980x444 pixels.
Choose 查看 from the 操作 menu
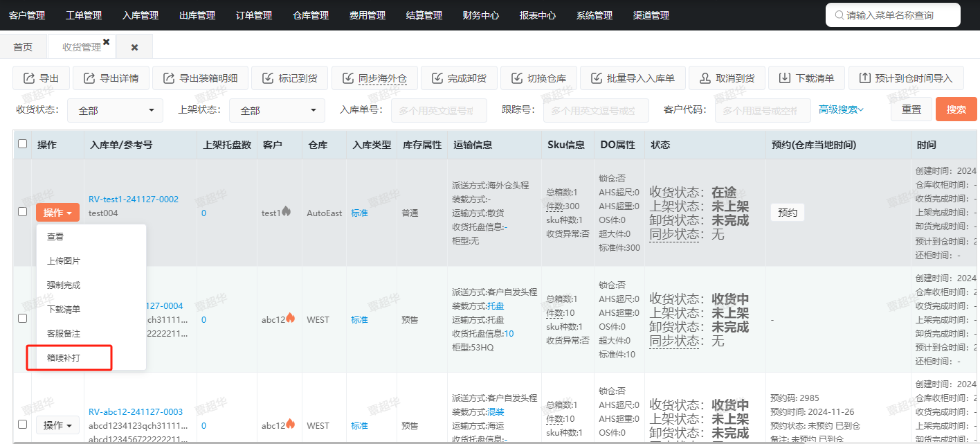point(91,237)
